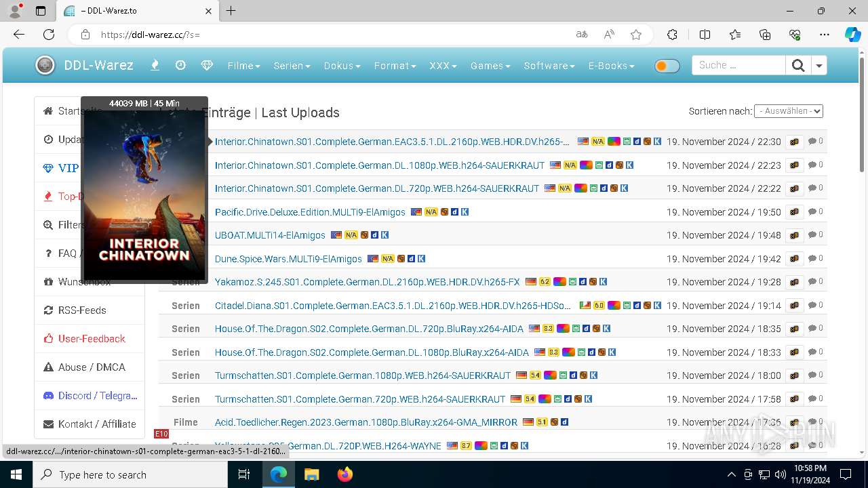Open the Sortieren nach Auswählen combo box
The image size is (868, 488).
click(788, 110)
